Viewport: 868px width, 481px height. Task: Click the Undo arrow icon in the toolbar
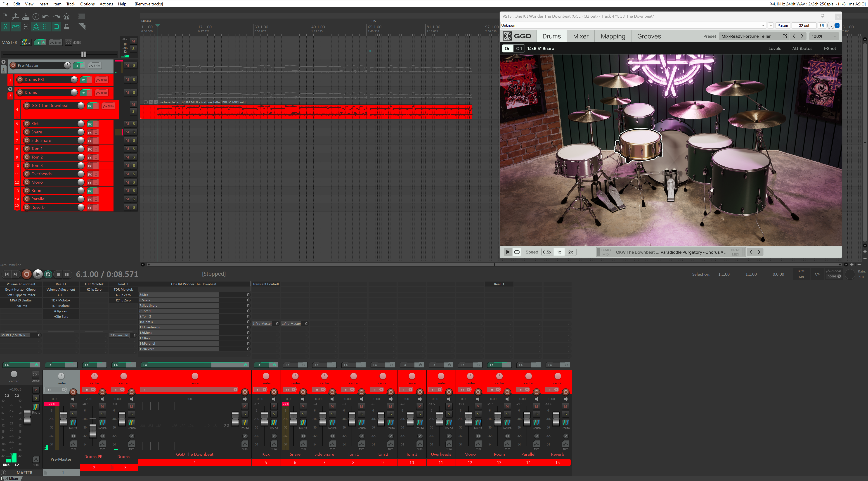tap(46, 16)
